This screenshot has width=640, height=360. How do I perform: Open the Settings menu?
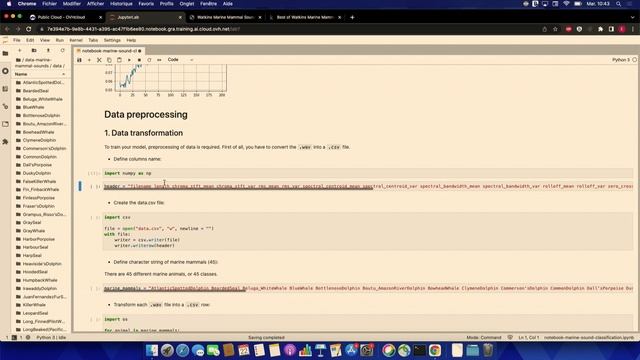(112, 40)
